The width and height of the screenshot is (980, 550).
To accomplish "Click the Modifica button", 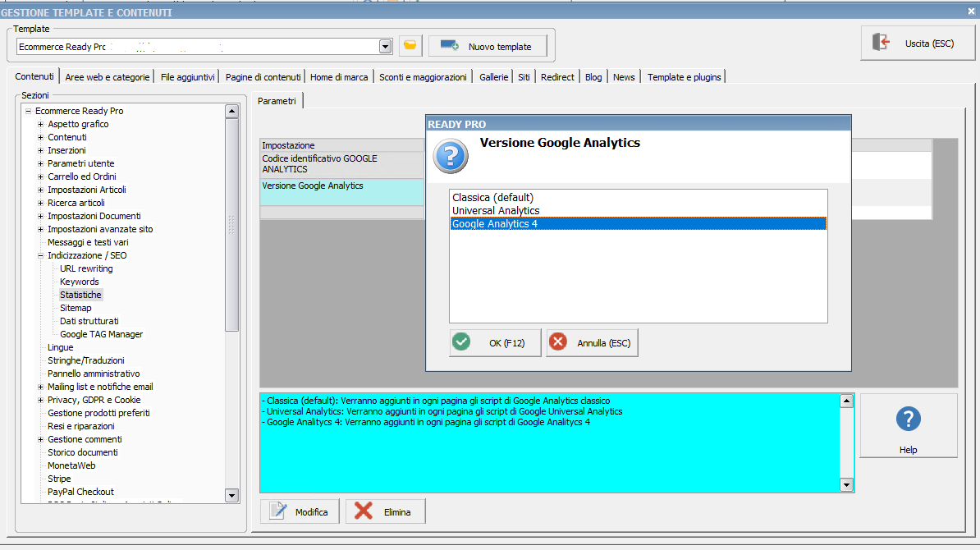I will tap(300, 511).
